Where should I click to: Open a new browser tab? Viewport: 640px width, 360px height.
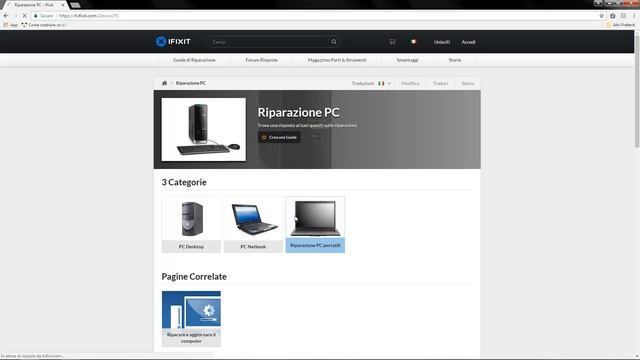[x=75, y=5]
